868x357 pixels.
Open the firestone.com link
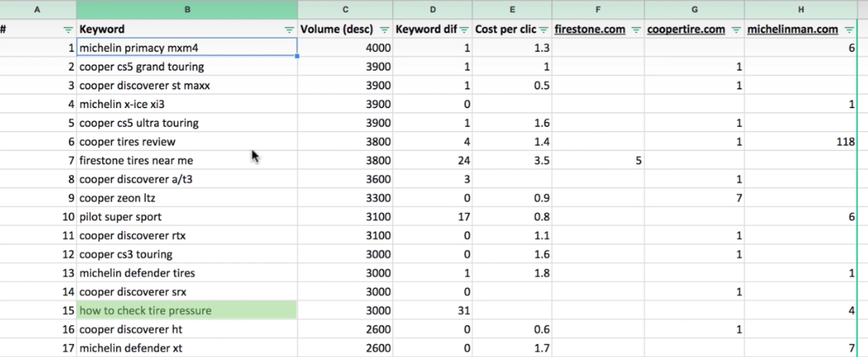point(590,29)
